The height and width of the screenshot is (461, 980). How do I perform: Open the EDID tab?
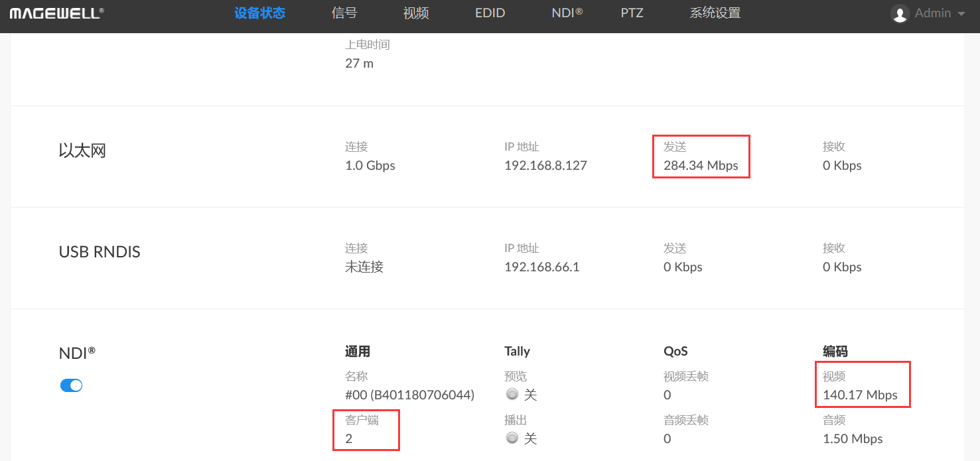(x=490, y=13)
